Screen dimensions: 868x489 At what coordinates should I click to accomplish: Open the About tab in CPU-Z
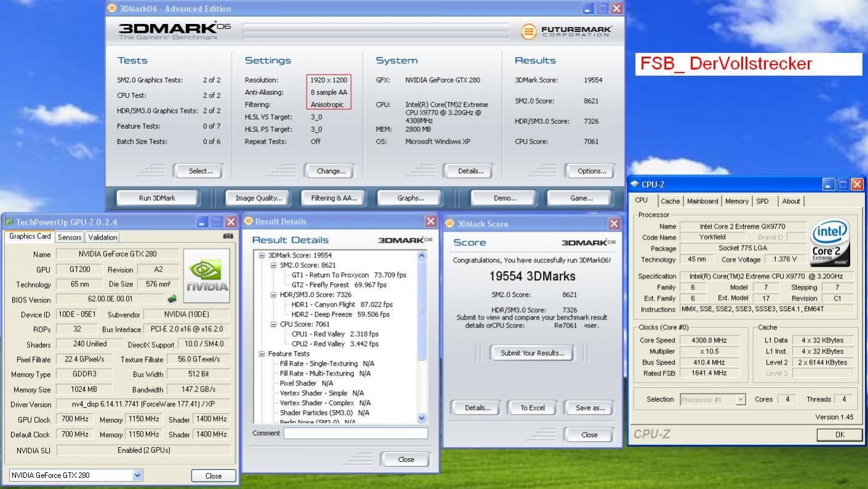tap(790, 201)
